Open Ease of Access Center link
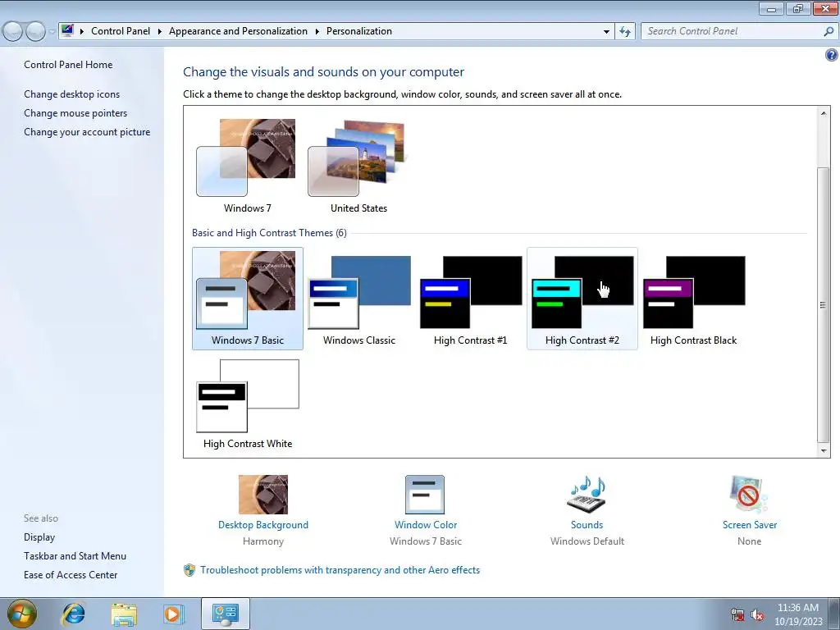Screen dimensions: 840x630 click(x=71, y=575)
